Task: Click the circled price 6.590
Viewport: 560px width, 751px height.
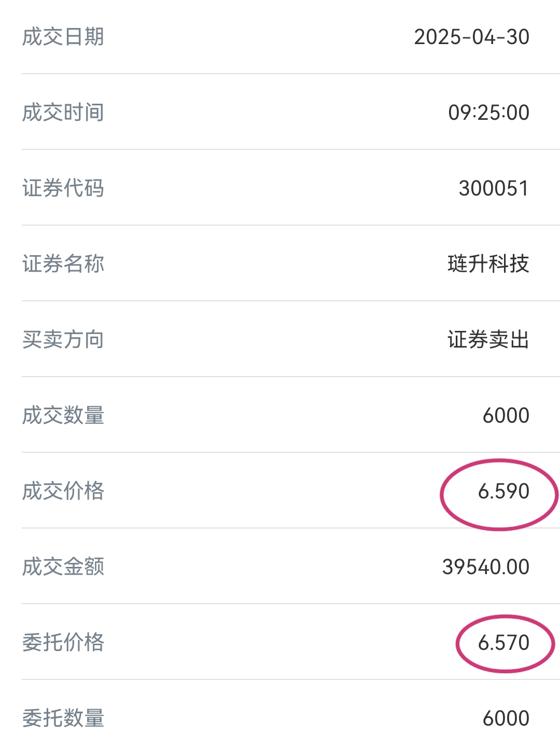Action: tap(503, 491)
